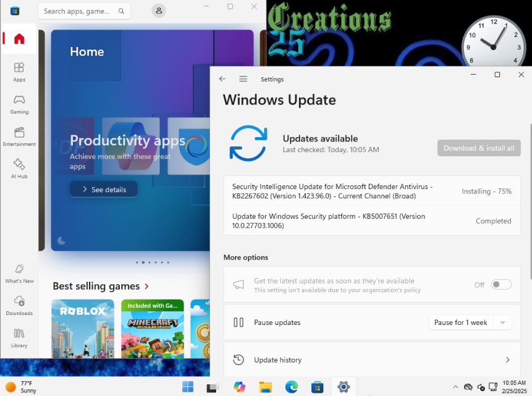The image size is (532, 396).
Task: Click the Installing - 75% status
Action: 486,192
